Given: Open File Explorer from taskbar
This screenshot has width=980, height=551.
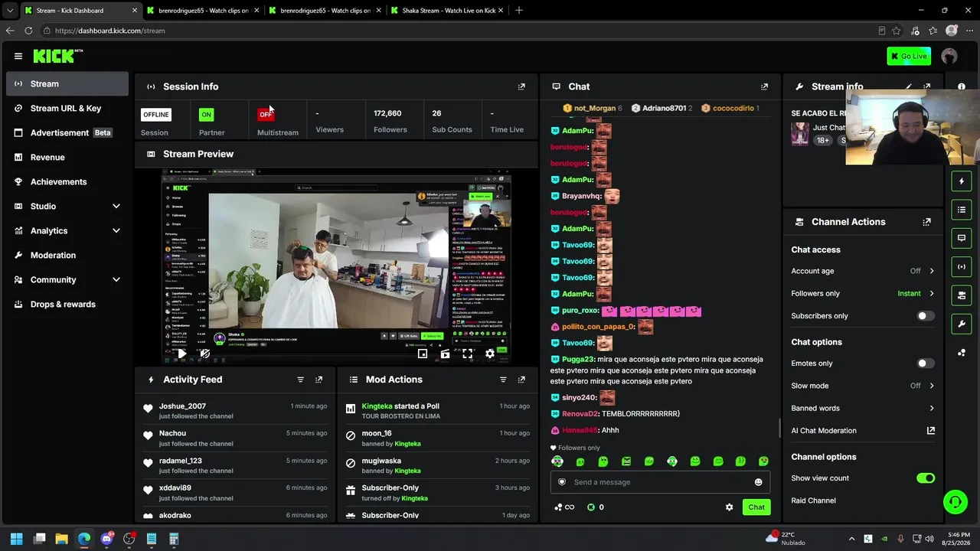Looking at the screenshot, I should pos(62,539).
